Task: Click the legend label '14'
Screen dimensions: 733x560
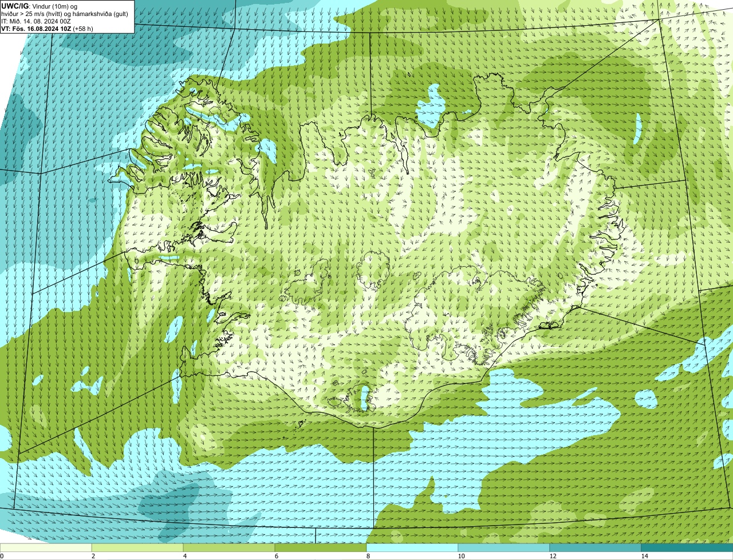Action: (x=644, y=556)
